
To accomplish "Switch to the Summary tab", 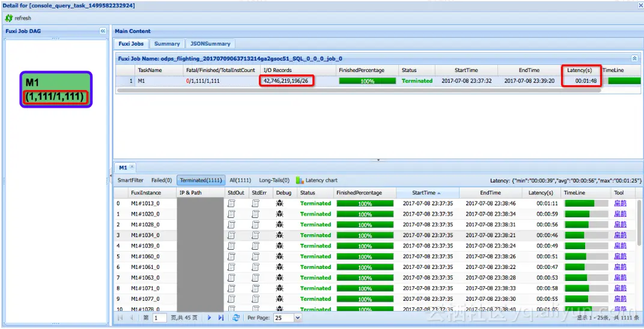I will pyautogui.click(x=167, y=43).
